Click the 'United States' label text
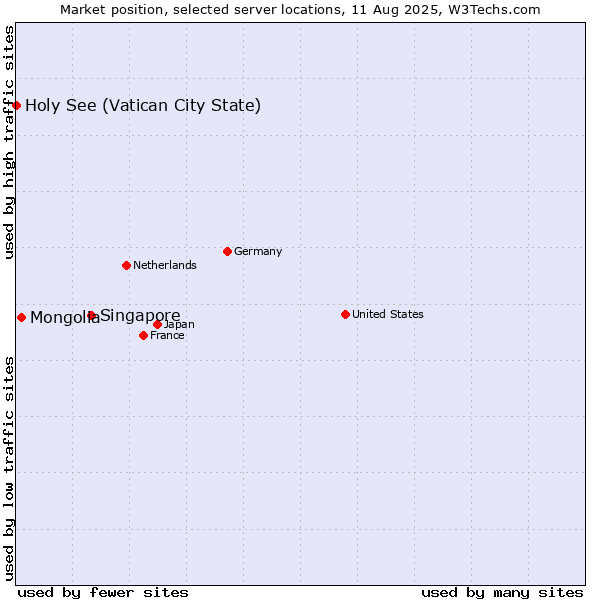 coord(388,314)
